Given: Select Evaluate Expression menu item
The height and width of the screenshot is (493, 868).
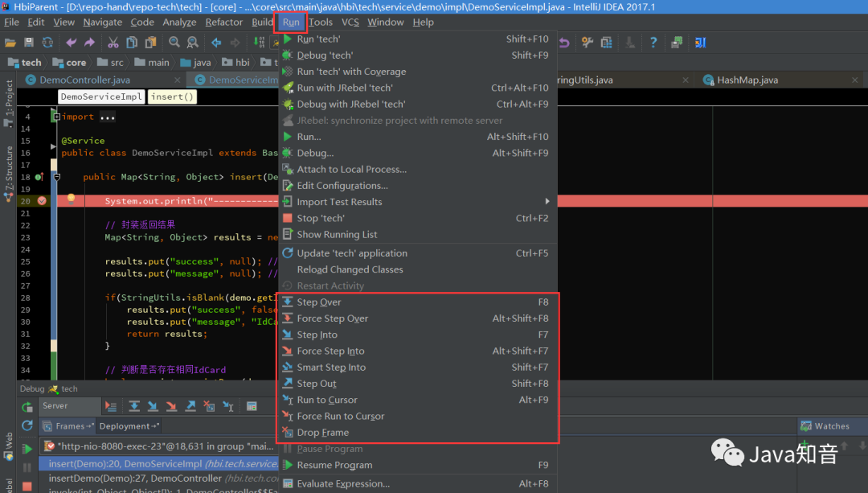Looking at the screenshot, I should (x=418, y=483).
